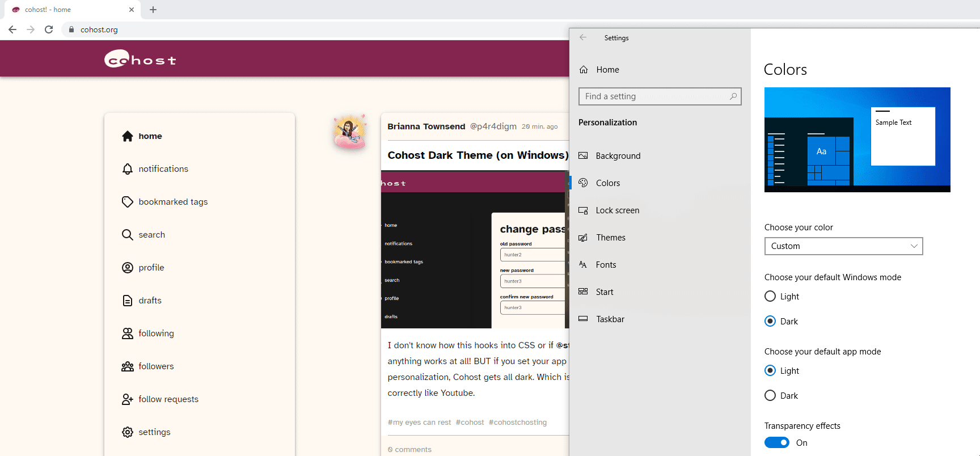Image resolution: width=980 pixels, height=456 pixels.
Task: Click the cohost logo in header
Action: pyautogui.click(x=140, y=59)
